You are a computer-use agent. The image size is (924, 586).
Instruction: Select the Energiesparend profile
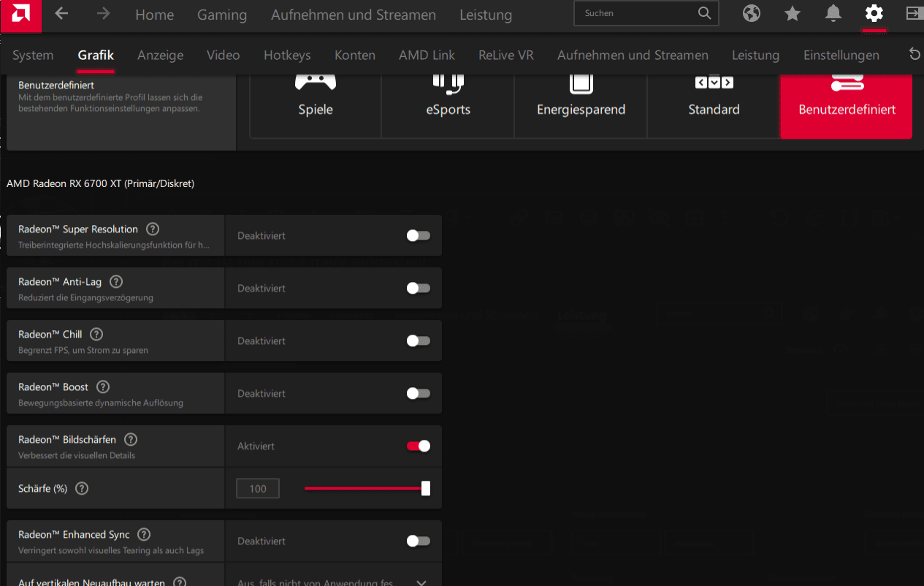pos(581,106)
